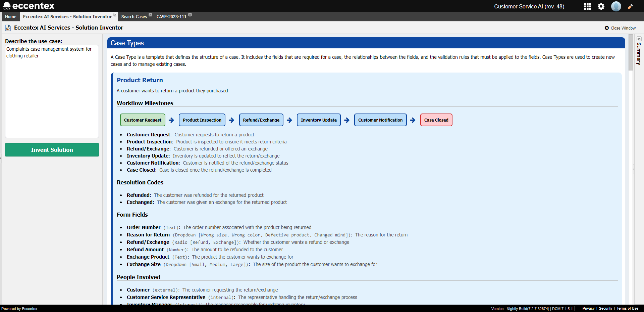
Task: Click the document icon beside Solution Inventor heading
Action: (x=8, y=28)
